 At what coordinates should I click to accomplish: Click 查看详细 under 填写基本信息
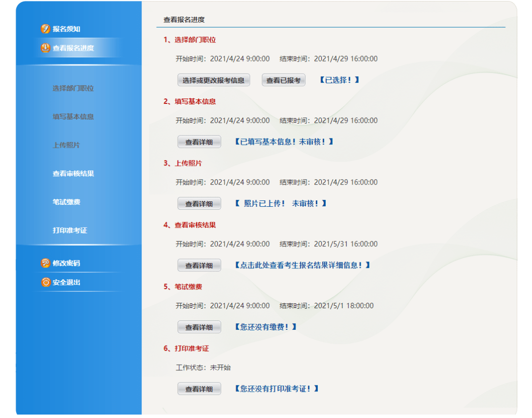point(199,142)
